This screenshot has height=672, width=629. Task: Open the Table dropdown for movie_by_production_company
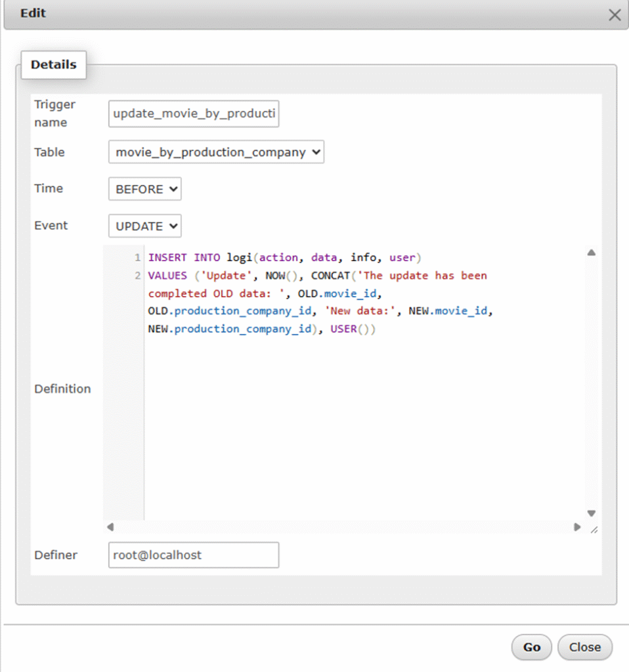[x=216, y=152]
